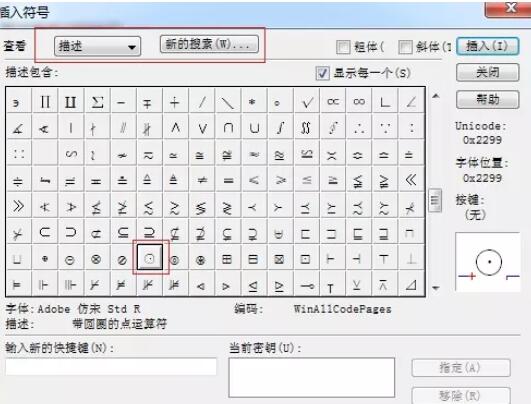The width and height of the screenshot is (531, 404).
Task: Select the logical OR symbol ∨
Action: 202,127
